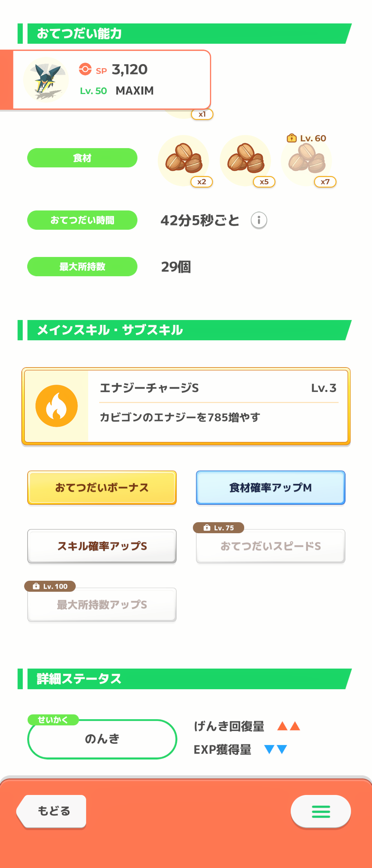Open the エナジーチャージS main skill card
Viewport: 372px width, 868px height.
pos(186,406)
